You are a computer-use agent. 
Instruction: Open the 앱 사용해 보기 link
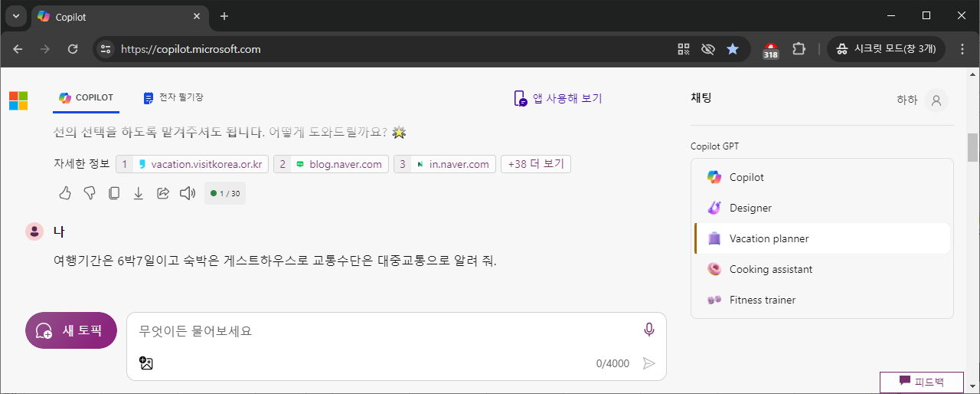[558, 98]
